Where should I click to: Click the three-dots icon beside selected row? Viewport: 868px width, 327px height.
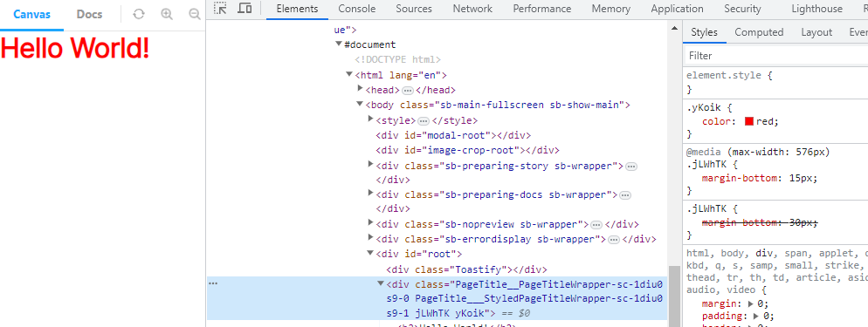coord(212,284)
